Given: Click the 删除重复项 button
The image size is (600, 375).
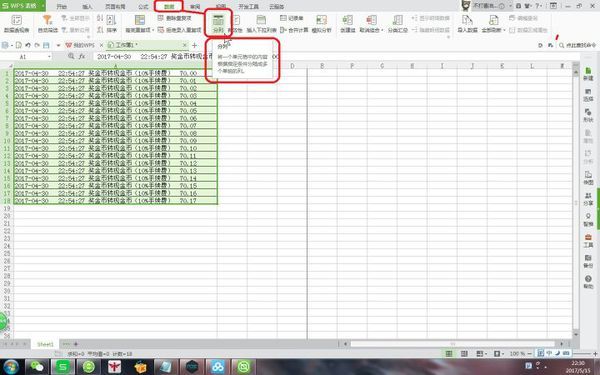Looking at the screenshot, I should click(174, 18).
